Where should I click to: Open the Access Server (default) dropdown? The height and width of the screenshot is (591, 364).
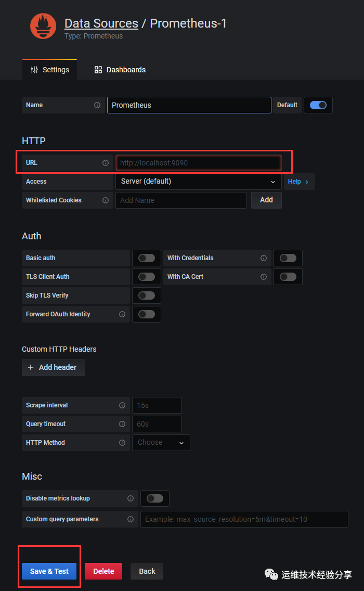click(198, 182)
